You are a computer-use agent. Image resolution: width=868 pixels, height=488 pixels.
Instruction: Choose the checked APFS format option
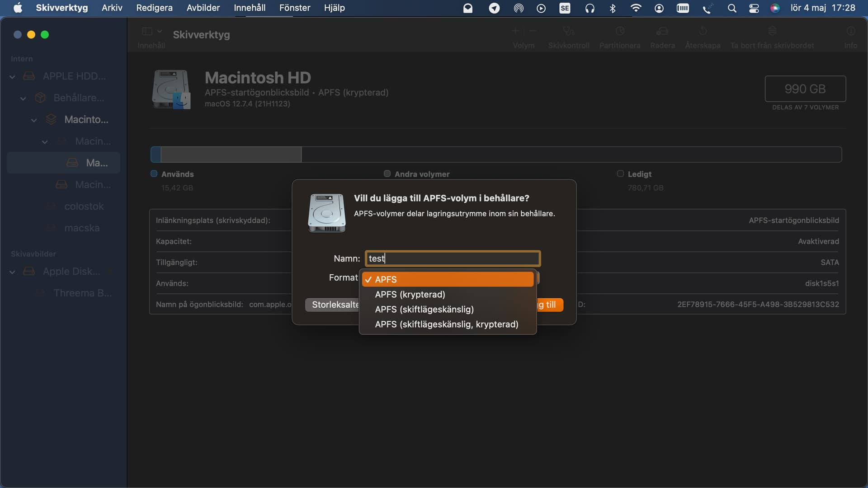tap(448, 279)
